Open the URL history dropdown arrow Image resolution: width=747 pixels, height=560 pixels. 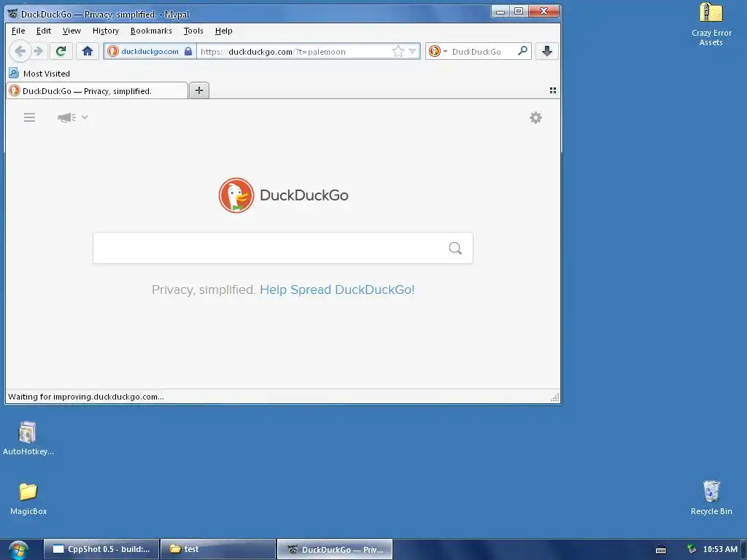413,51
